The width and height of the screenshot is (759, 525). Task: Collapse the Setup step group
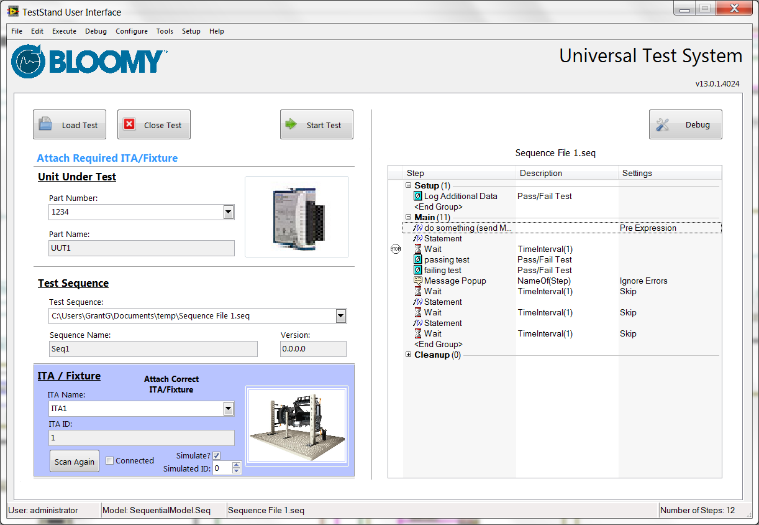click(x=408, y=185)
